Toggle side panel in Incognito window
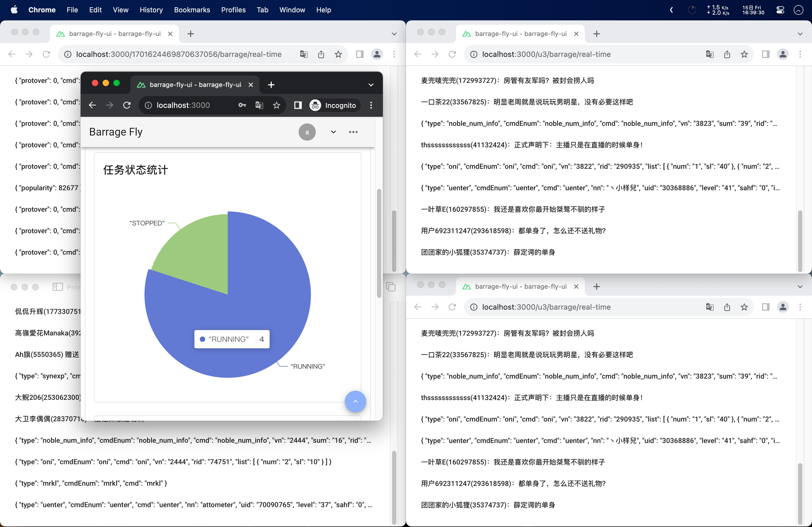The height and width of the screenshot is (527, 812). pyautogui.click(x=298, y=105)
